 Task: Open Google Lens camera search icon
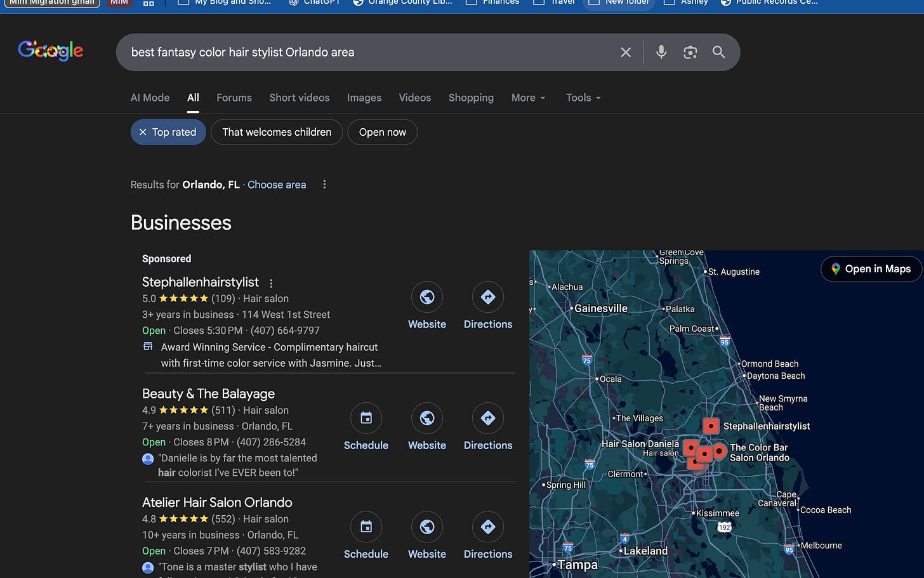[690, 52]
